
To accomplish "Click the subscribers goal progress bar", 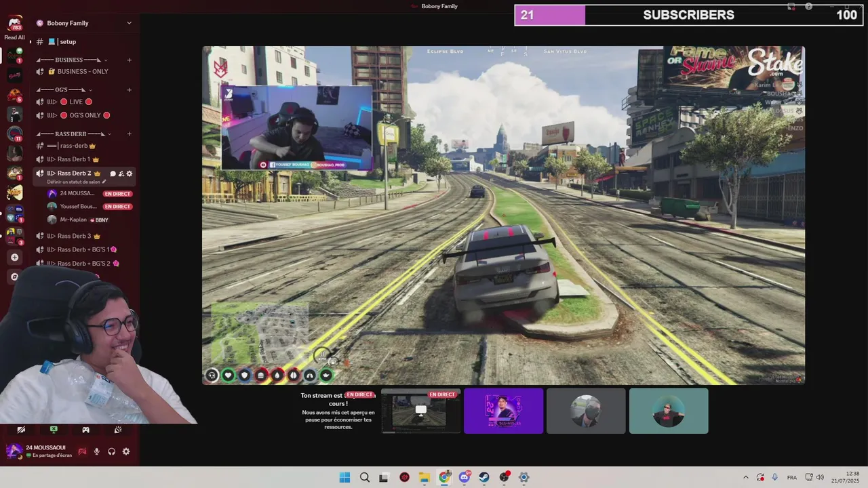I will tap(689, 15).
